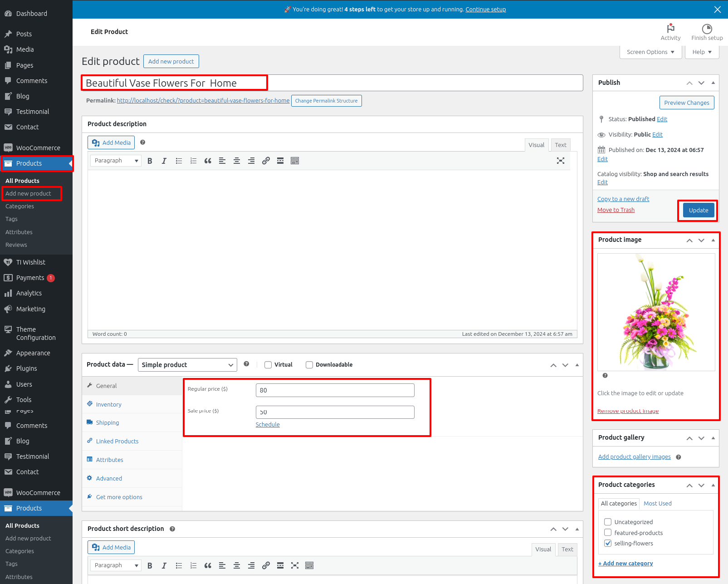Uncheck the selling-flowers category
Screen dimensions: 728x584
point(608,543)
